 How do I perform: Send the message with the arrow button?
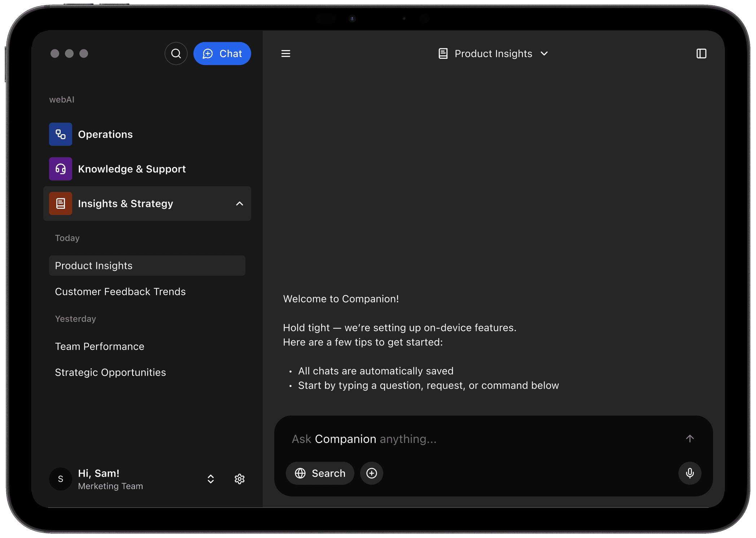coord(690,438)
